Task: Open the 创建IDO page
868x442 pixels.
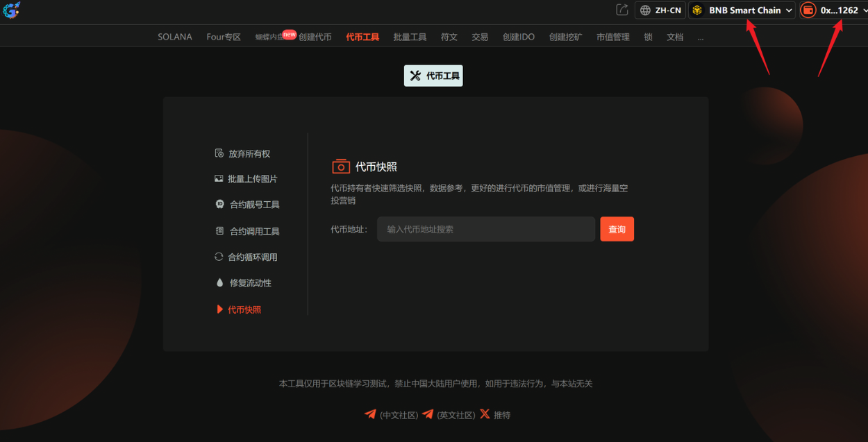Action: pos(518,37)
